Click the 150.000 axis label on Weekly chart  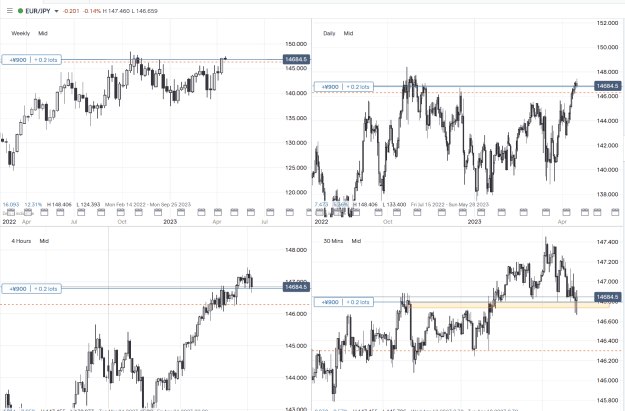(x=296, y=44)
